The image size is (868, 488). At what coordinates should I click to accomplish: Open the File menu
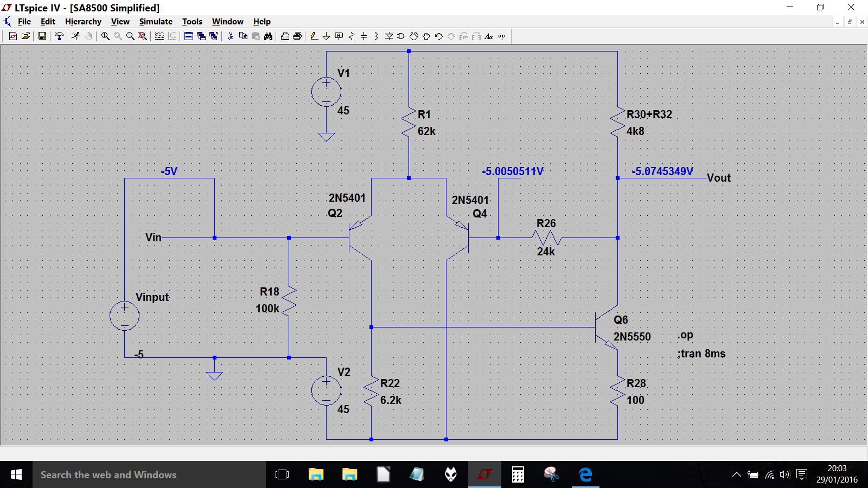pos(24,22)
